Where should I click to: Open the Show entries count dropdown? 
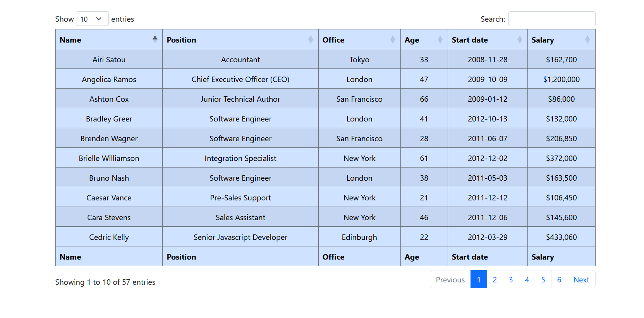(92, 19)
